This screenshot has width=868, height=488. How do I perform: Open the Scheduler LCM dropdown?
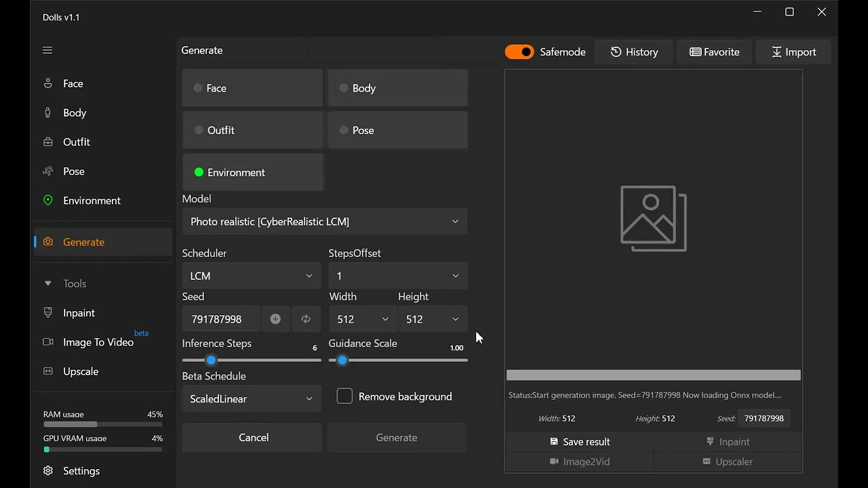click(252, 276)
